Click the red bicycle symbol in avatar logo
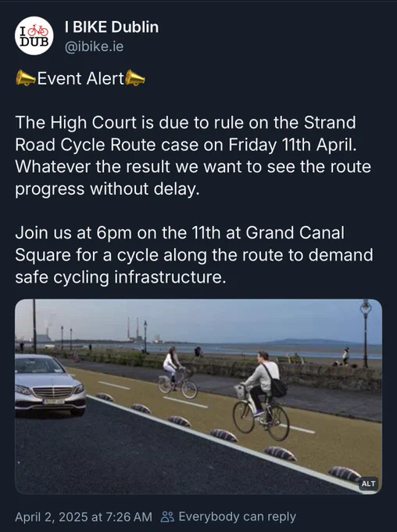The width and height of the screenshot is (397, 532). (38, 31)
